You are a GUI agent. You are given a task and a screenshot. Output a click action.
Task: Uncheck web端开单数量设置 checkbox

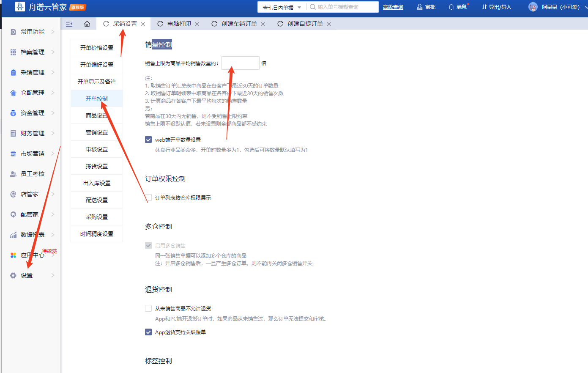pos(148,140)
